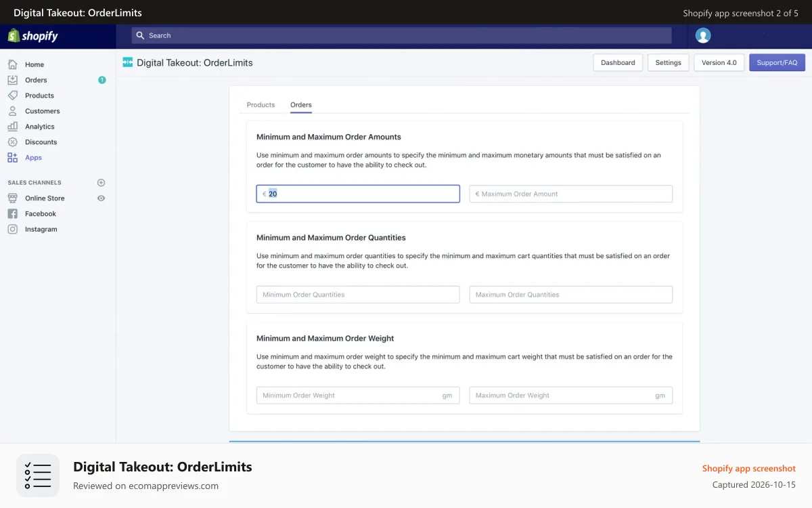
Task: Open Analytics in the sidebar
Action: pyautogui.click(x=40, y=127)
